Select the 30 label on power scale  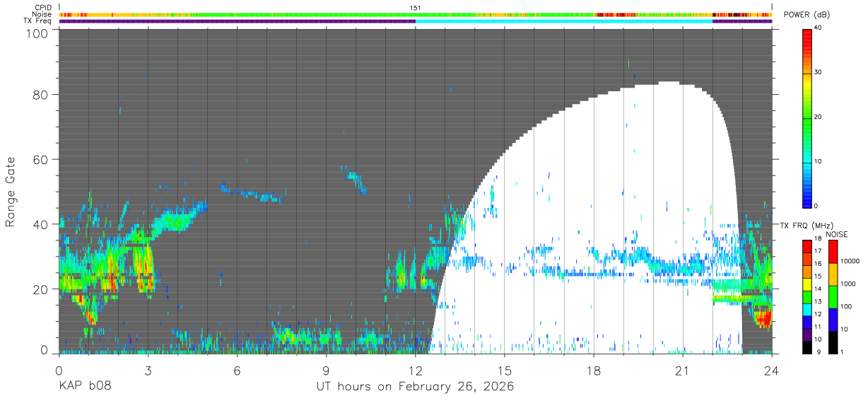click(819, 73)
